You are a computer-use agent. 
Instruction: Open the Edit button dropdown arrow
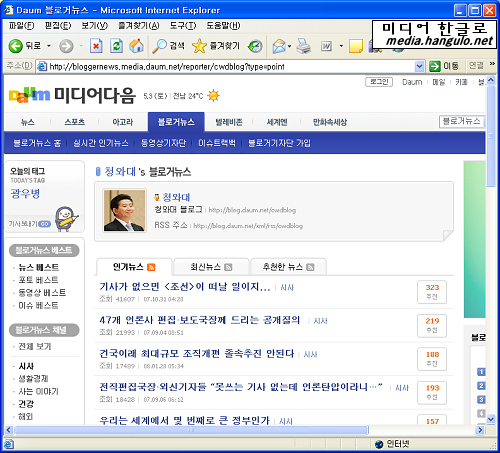(x=341, y=46)
